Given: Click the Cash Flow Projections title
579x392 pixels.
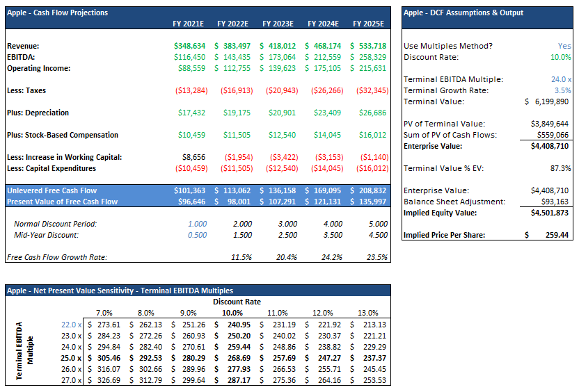Looking at the screenshot, I should 57,13.
